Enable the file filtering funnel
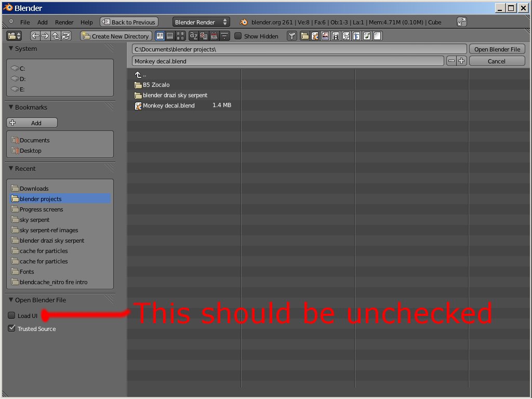 click(292, 35)
